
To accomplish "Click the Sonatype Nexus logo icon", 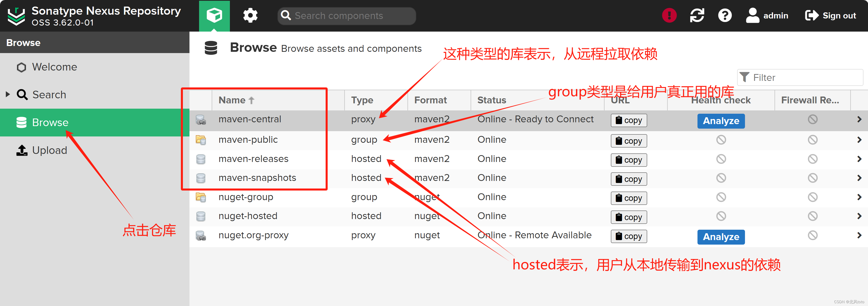I will point(16,16).
